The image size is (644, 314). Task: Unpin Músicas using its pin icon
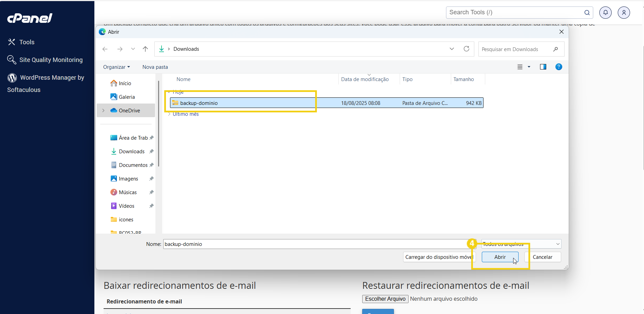point(152,192)
